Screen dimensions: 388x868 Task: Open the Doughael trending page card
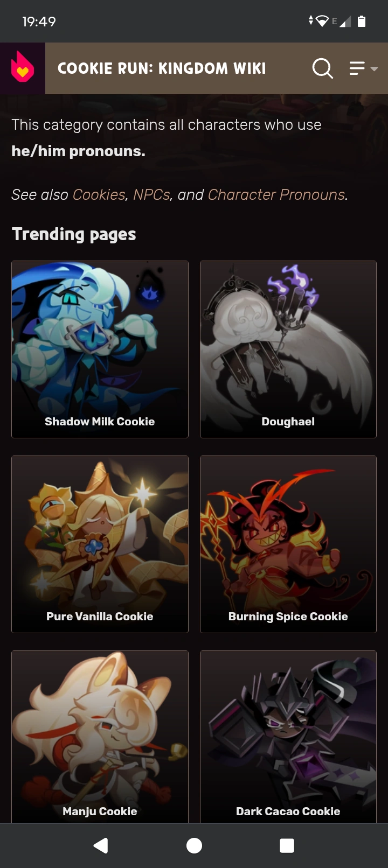[288, 349]
